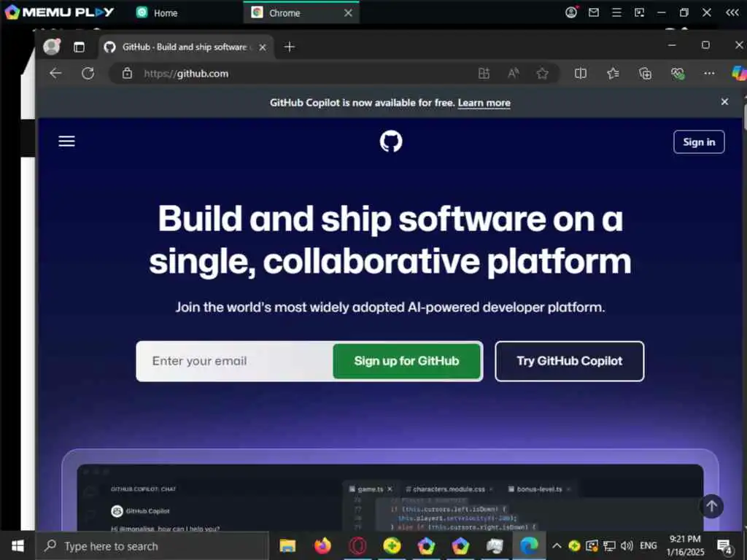747x560 pixels.
Task: Focus the Enter your email field
Action: pos(236,361)
